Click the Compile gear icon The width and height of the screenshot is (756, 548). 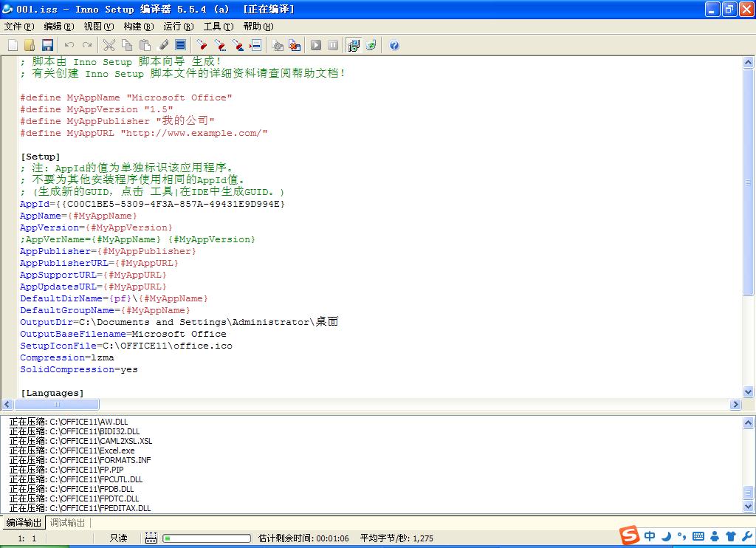[x=278, y=45]
